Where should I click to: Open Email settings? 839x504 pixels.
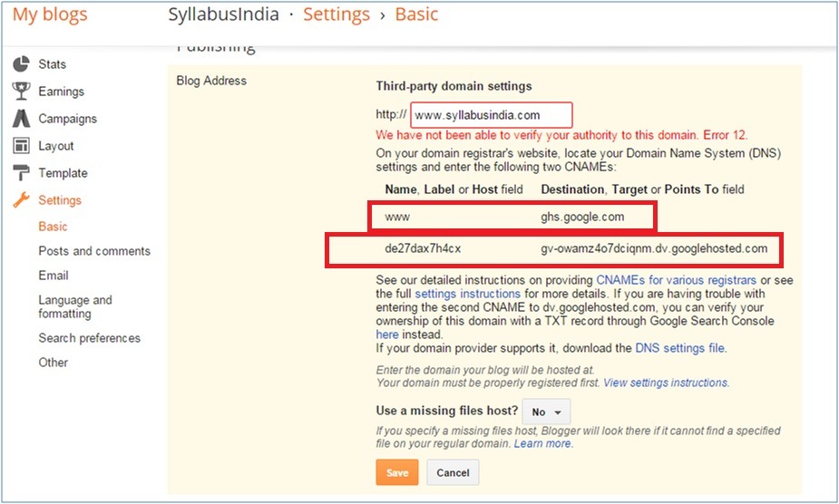coord(53,276)
